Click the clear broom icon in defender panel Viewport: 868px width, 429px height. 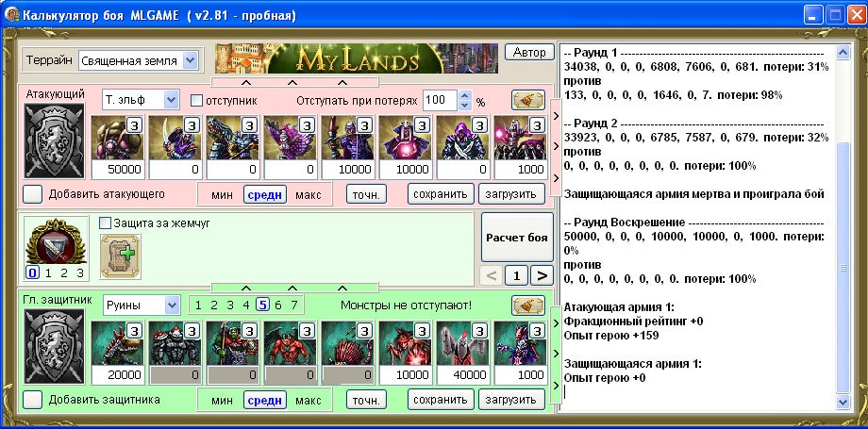click(x=528, y=305)
